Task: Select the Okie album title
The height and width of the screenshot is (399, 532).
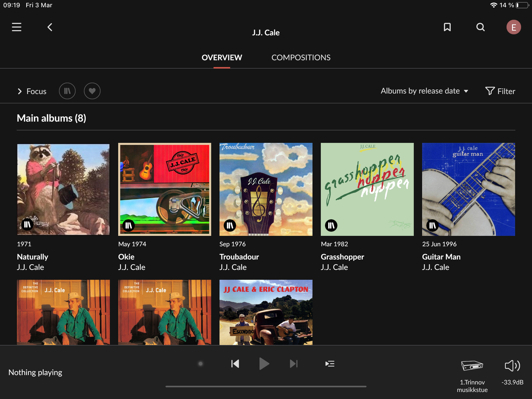Action: pyautogui.click(x=126, y=257)
